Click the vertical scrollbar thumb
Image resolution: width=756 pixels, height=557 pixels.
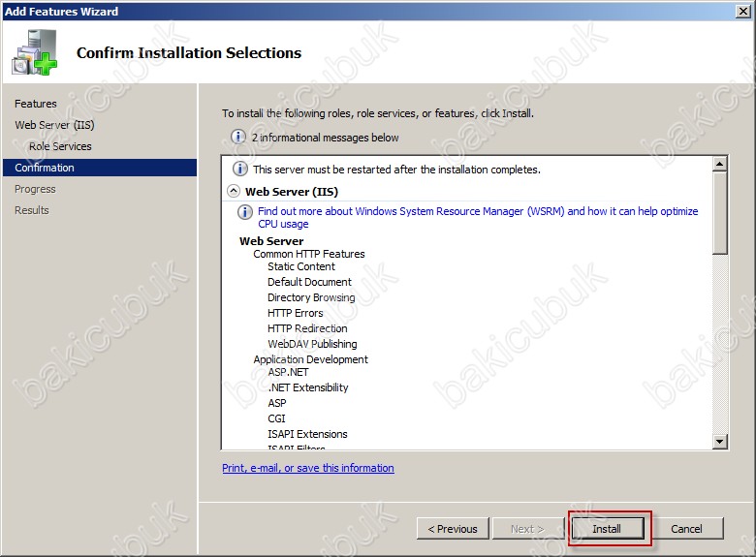(x=720, y=212)
